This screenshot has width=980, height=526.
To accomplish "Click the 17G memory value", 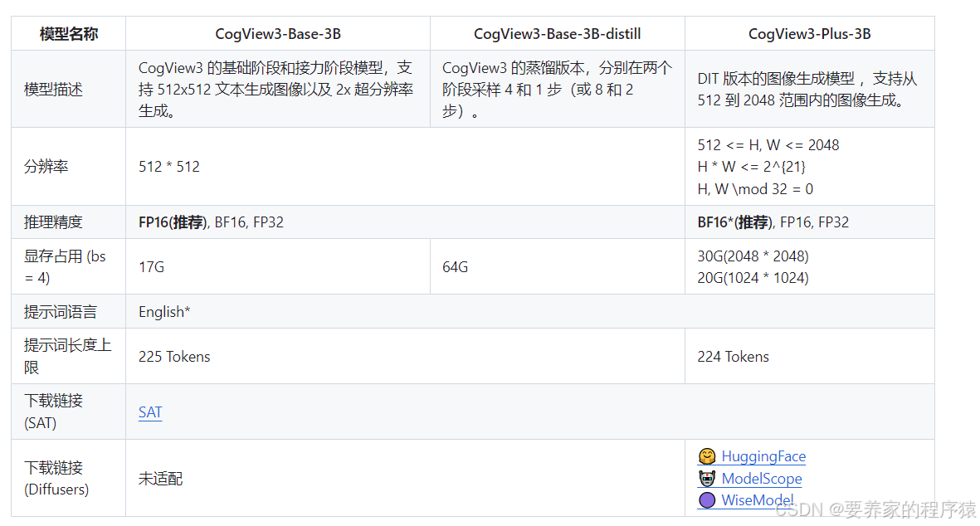I will (x=151, y=267).
